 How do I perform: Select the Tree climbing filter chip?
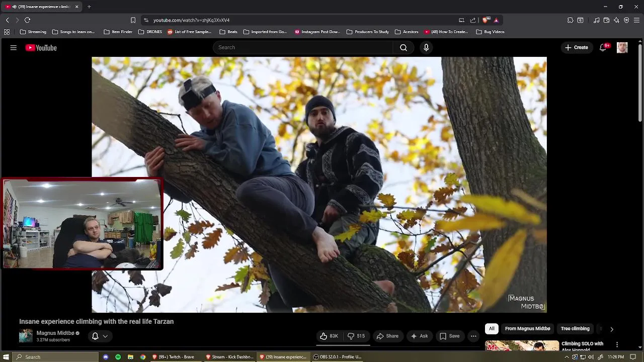(x=575, y=329)
